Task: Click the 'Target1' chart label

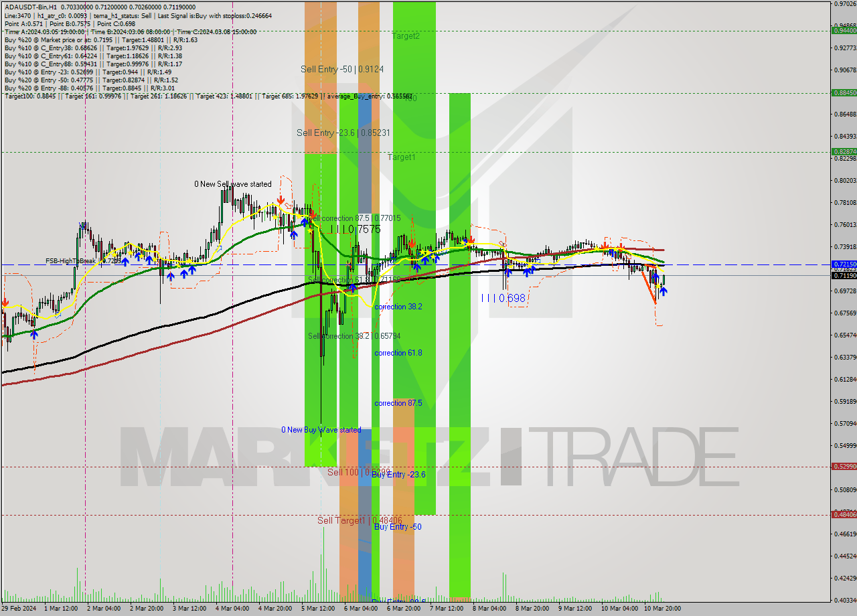Action: tap(402, 157)
